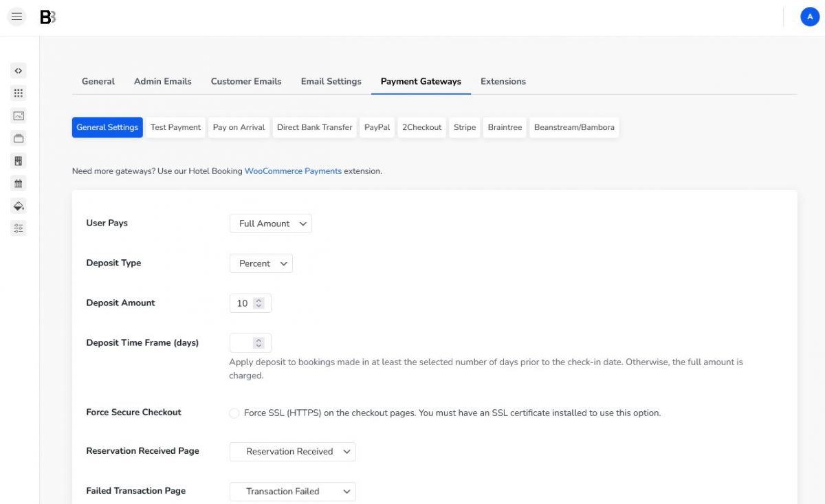Click the highlighted paint bucket sidebar icon
The width and height of the screenshot is (825, 504).
[18, 206]
